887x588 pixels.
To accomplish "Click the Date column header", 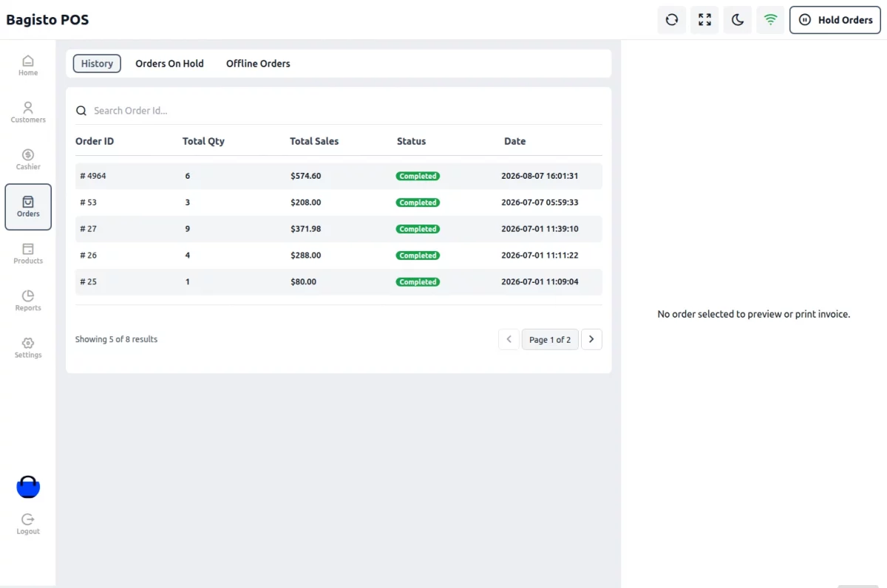I will click(x=515, y=141).
